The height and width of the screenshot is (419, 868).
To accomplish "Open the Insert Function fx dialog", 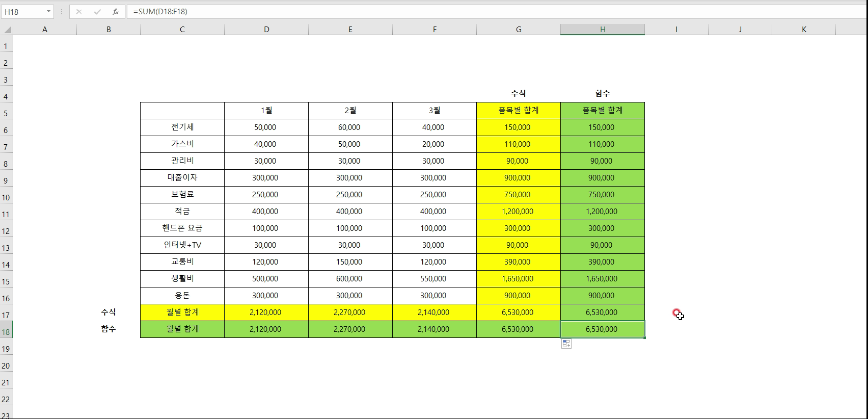I will click(x=116, y=12).
